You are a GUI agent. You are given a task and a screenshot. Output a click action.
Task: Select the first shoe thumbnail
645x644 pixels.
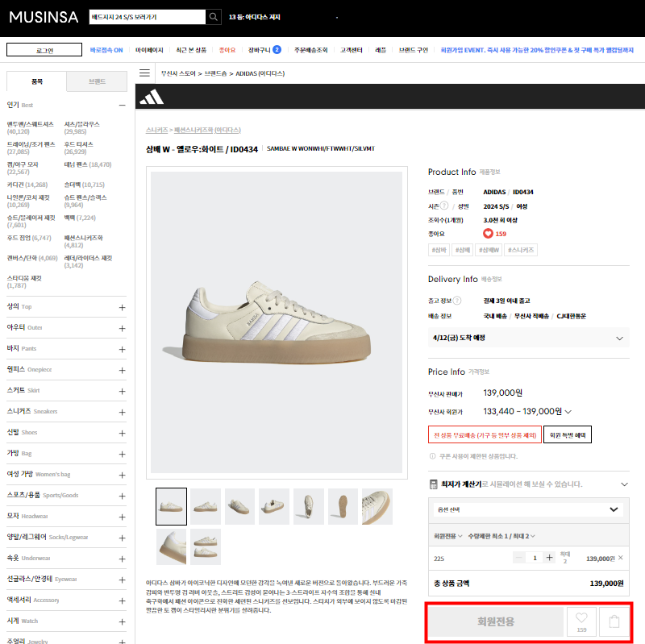tap(171, 506)
